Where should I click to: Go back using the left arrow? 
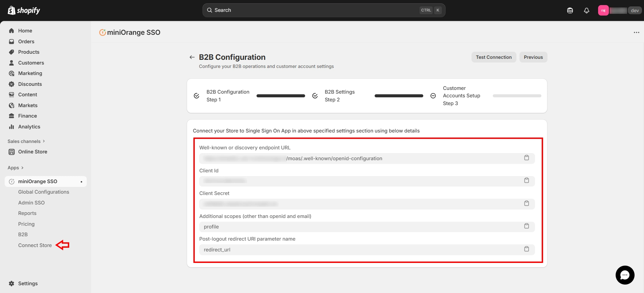coord(192,57)
